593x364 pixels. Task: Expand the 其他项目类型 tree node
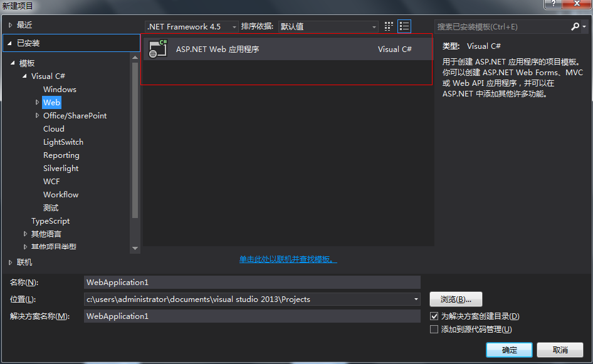(x=25, y=246)
